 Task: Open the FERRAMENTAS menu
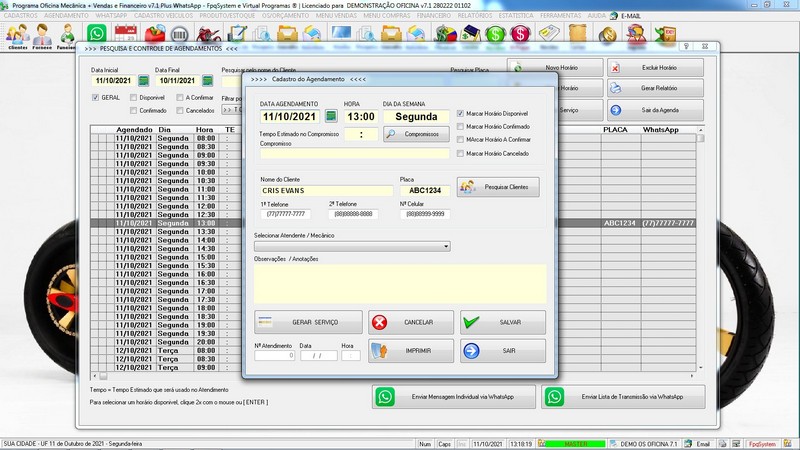(x=560, y=16)
